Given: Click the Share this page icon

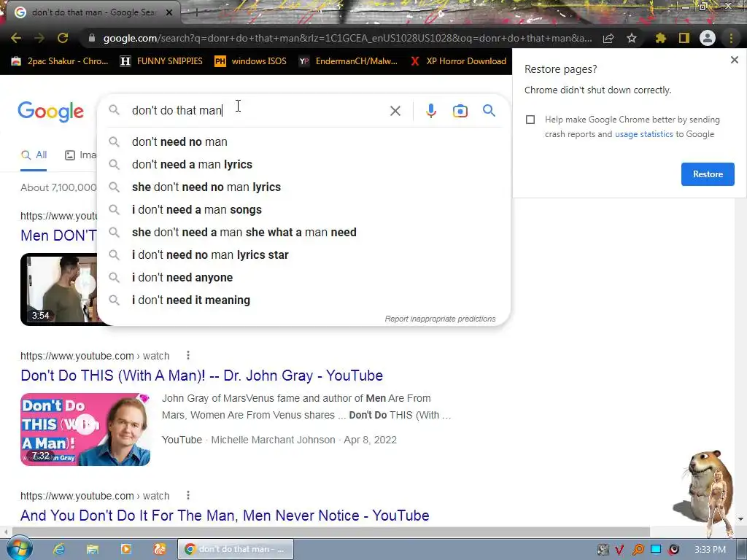Looking at the screenshot, I should (608, 38).
